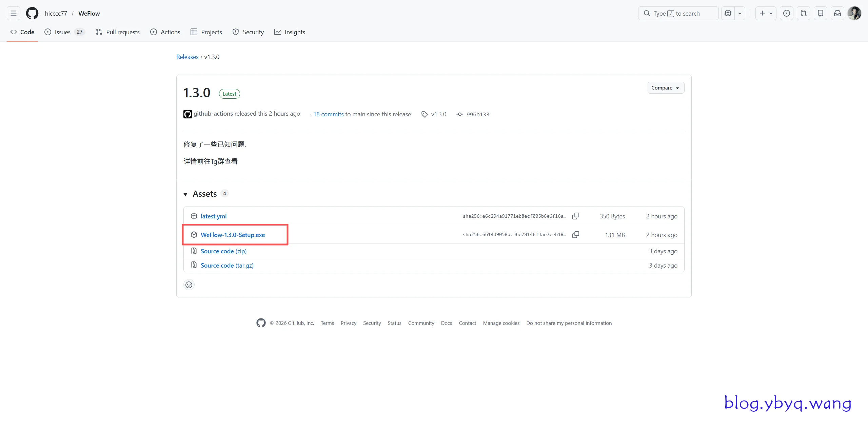Expand Copilot dropdown arrow in header
The height and width of the screenshot is (429, 868).
[740, 13]
